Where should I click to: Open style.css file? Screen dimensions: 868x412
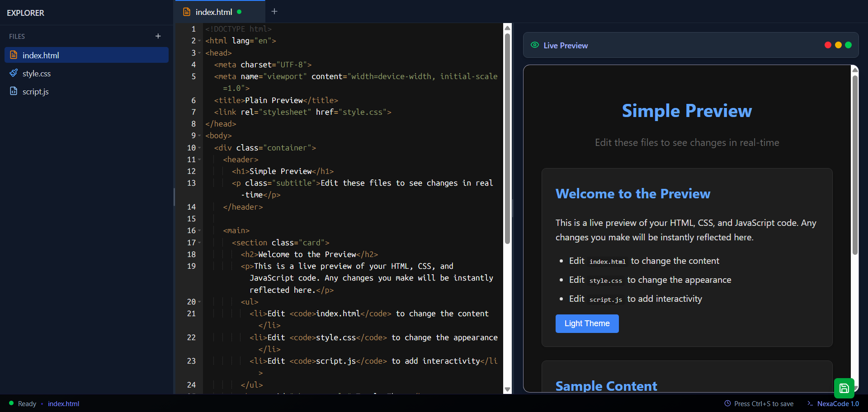click(x=86, y=73)
